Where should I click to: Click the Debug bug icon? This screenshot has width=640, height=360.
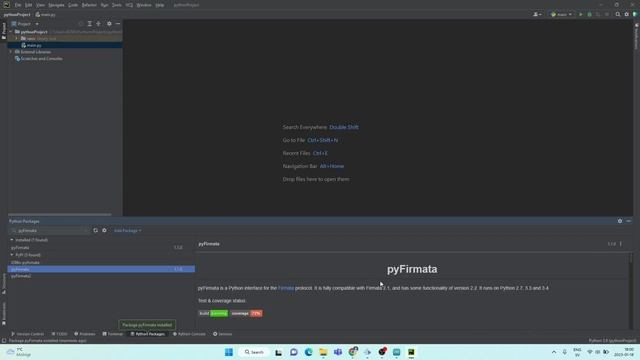pyautogui.click(x=589, y=14)
